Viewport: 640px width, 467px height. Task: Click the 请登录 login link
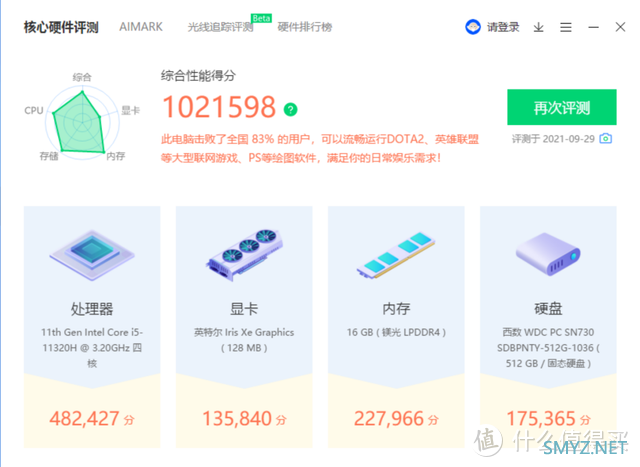point(503,27)
